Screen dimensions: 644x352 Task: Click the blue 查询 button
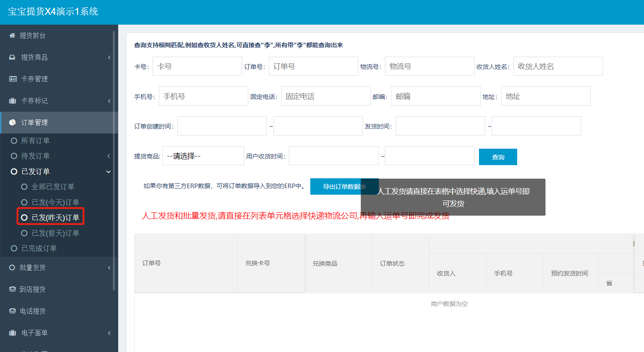pos(497,157)
